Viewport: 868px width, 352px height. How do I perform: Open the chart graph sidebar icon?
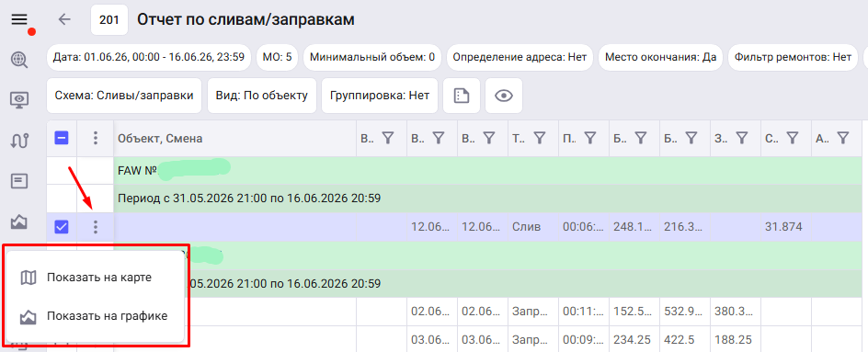pos(19,221)
